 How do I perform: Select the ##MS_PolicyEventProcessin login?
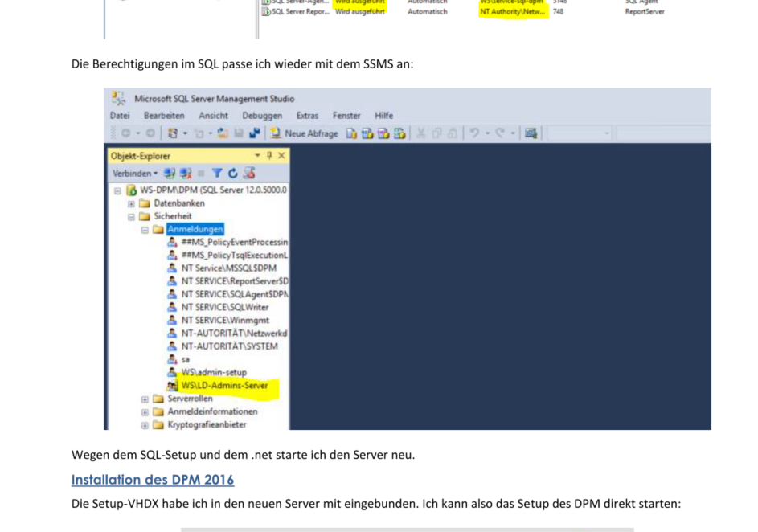pos(235,242)
